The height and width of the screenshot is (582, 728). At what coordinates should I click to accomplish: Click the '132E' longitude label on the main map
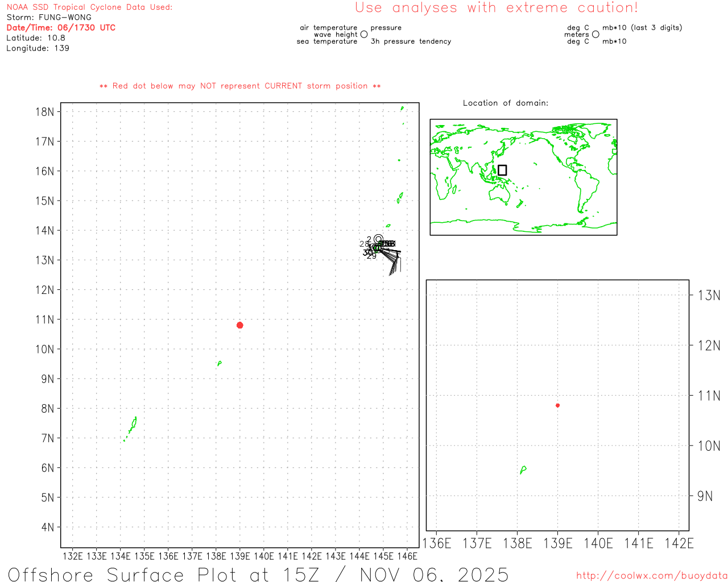point(73,556)
